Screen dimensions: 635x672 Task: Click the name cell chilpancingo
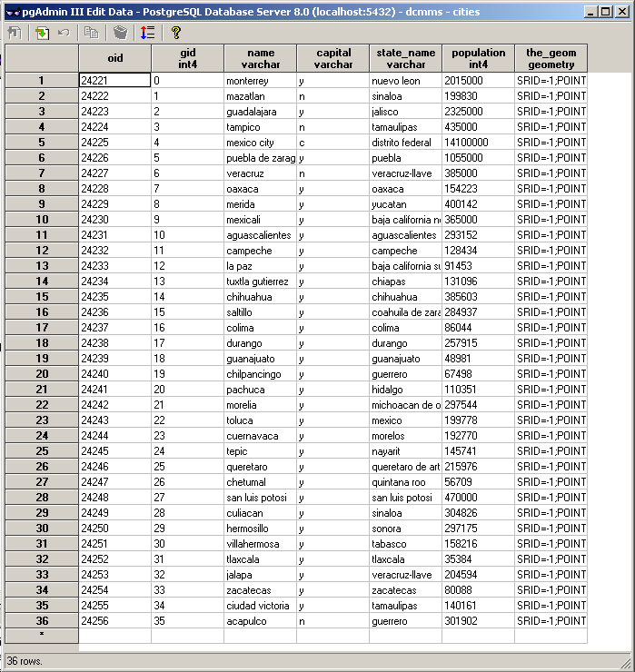click(260, 374)
